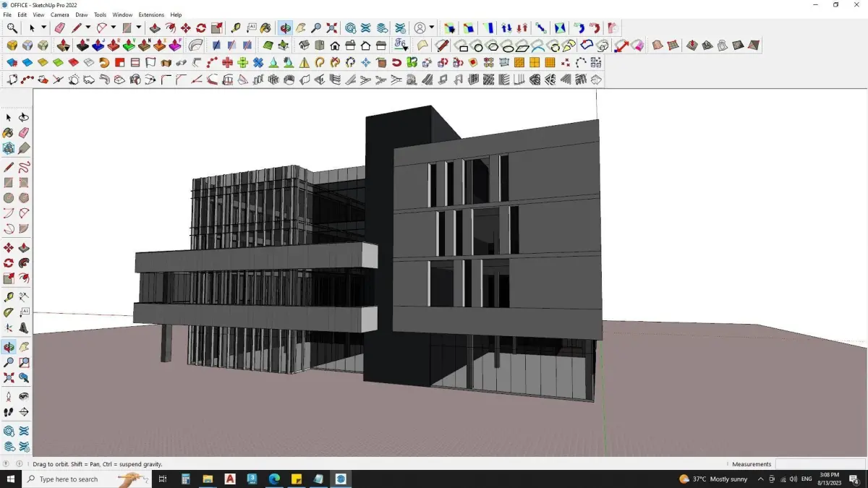
Task: Expand the Rectangle shape dropdown arrow
Action: tap(138, 27)
